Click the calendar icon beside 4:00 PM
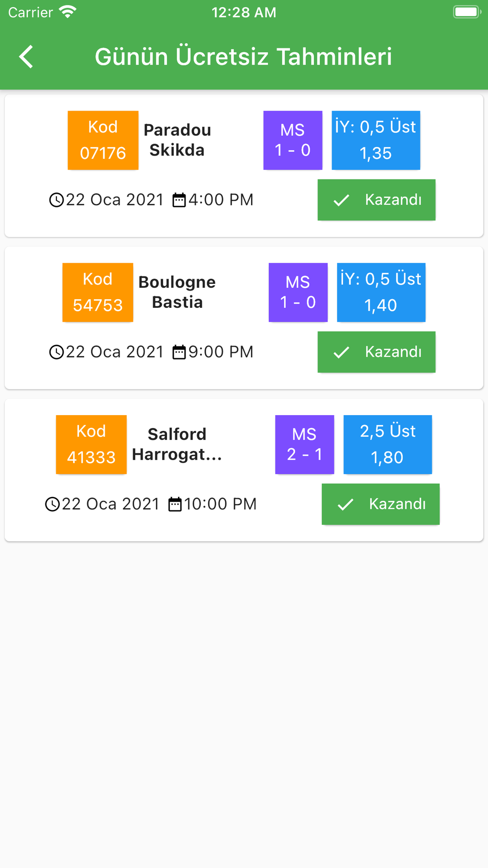Viewport: 488px width, 868px height. coord(179,200)
